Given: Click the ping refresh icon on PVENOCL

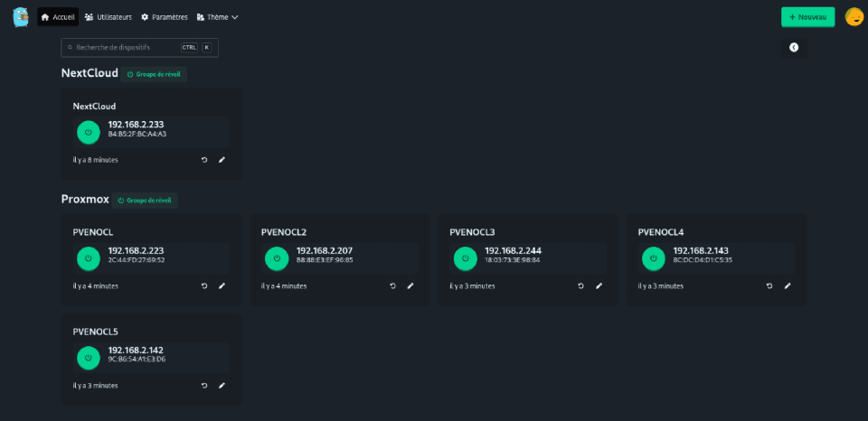Looking at the screenshot, I should click(x=204, y=285).
